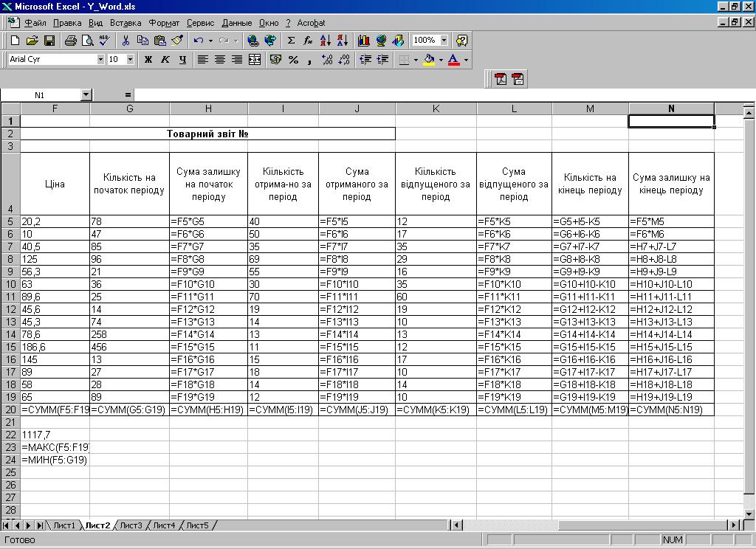The height and width of the screenshot is (549, 756).
Task: Decrease indent icon
Action: (x=365, y=59)
